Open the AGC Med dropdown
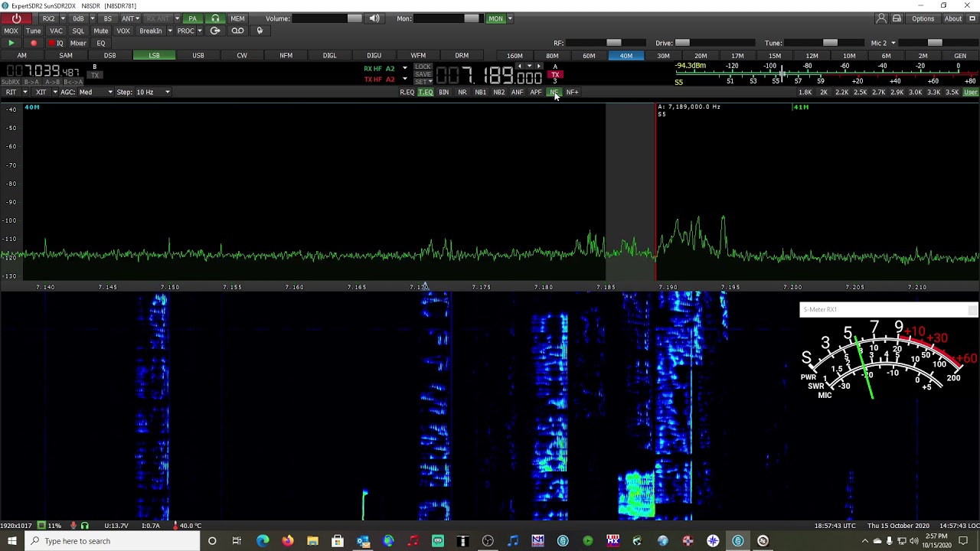980x551 pixels. (x=96, y=92)
